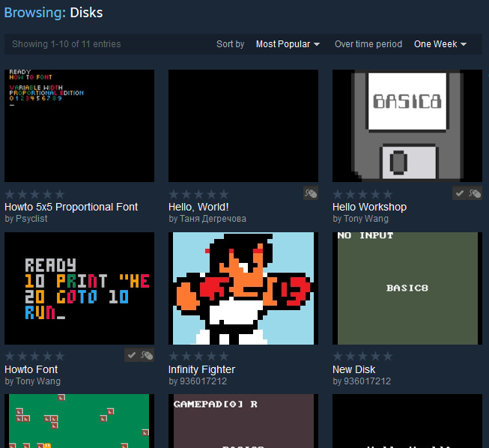
Task: Open the Howto Font READY thumbnail
Action: pos(79,288)
